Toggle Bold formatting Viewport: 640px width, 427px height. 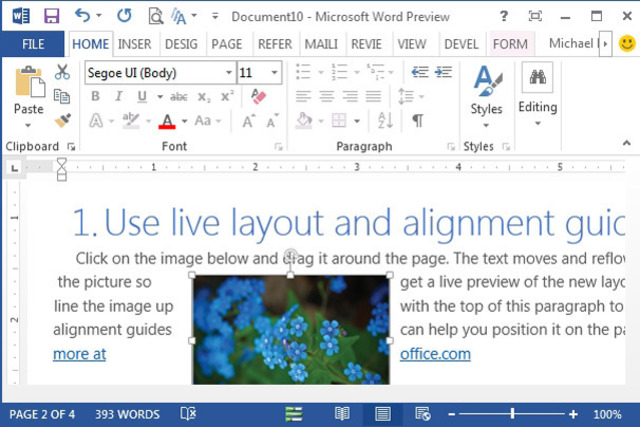click(x=96, y=96)
